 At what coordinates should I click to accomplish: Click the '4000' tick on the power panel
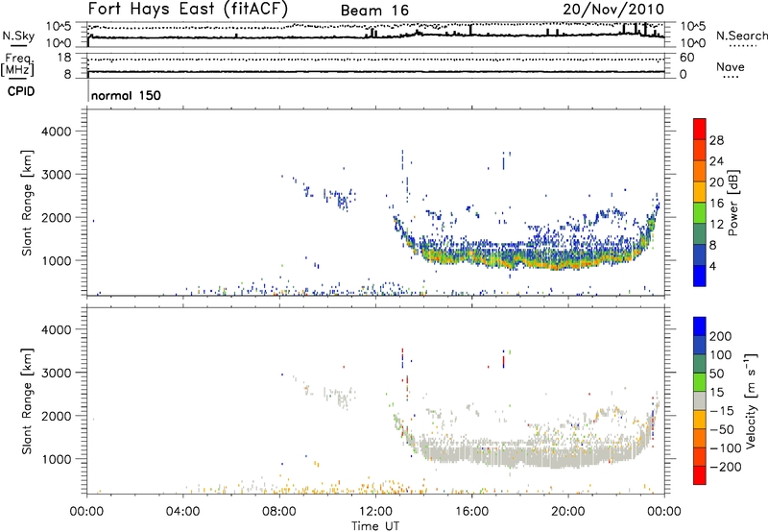[57, 132]
